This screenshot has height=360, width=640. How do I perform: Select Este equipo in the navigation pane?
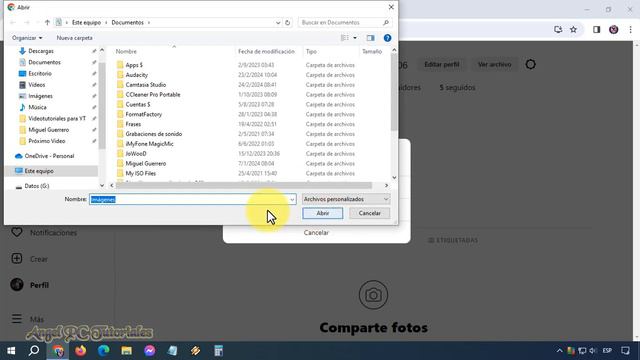click(x=39, y=171)
